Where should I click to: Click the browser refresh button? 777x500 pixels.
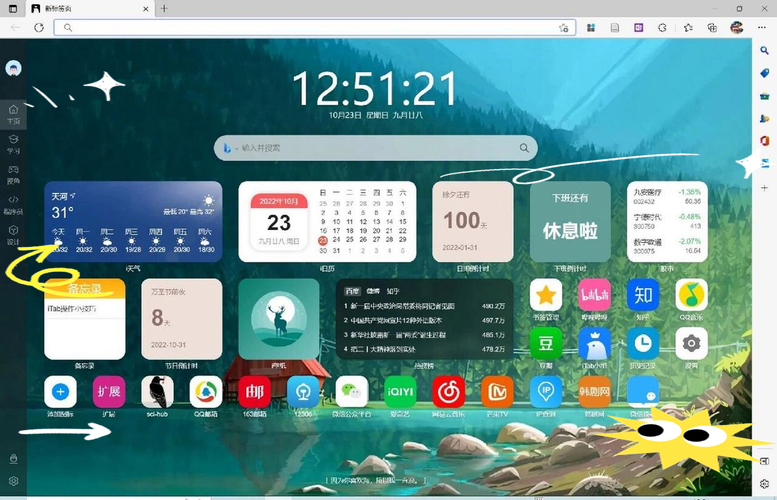coord(39,27)
